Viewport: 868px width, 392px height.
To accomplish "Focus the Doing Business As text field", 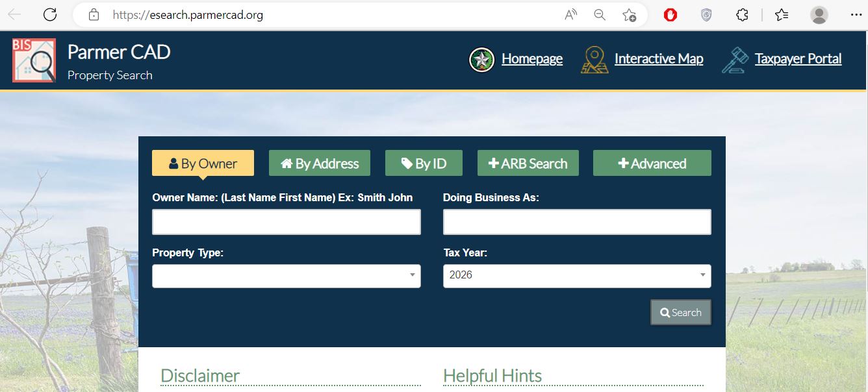I will (x=576, y=222).
